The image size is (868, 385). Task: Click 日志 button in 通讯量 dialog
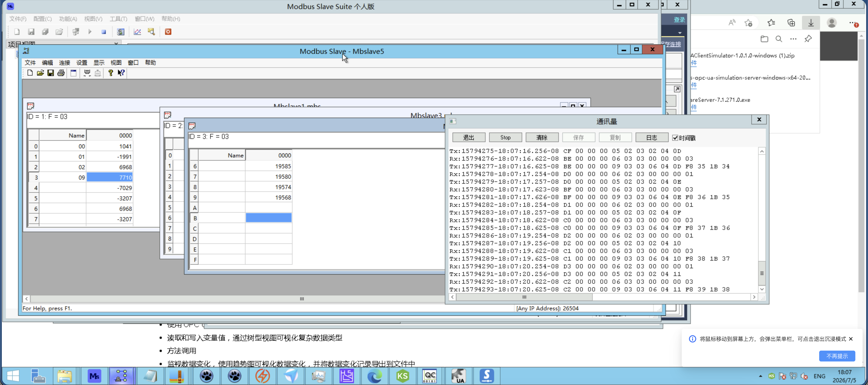(652, 138)
